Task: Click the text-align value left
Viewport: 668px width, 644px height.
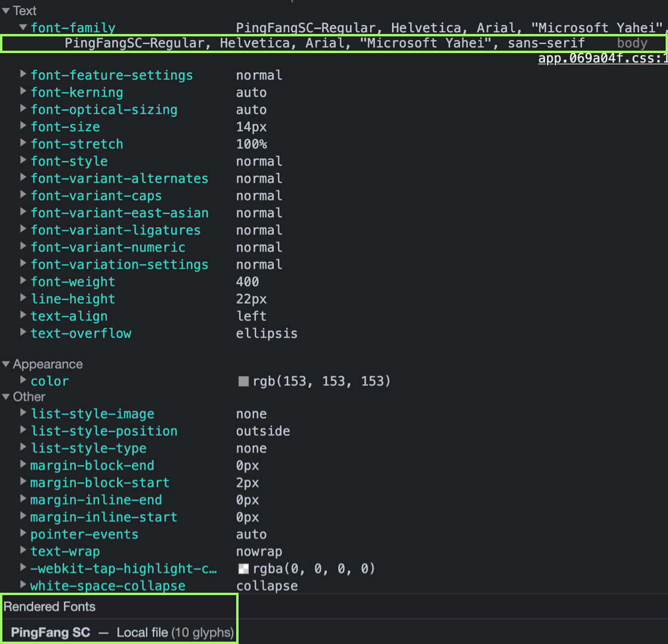Action: tap(252, 316)
